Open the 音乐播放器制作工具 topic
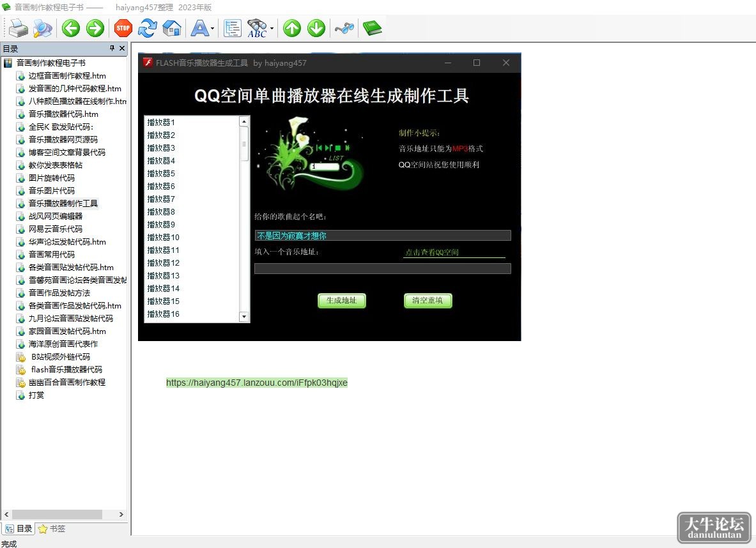This screenshot has width=756, height=548. tap(63, 203)
